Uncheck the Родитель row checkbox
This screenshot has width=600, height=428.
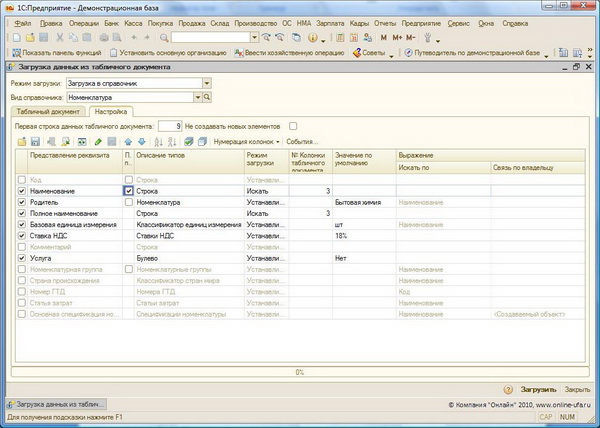pyautogui.click(x=22, y=202)
